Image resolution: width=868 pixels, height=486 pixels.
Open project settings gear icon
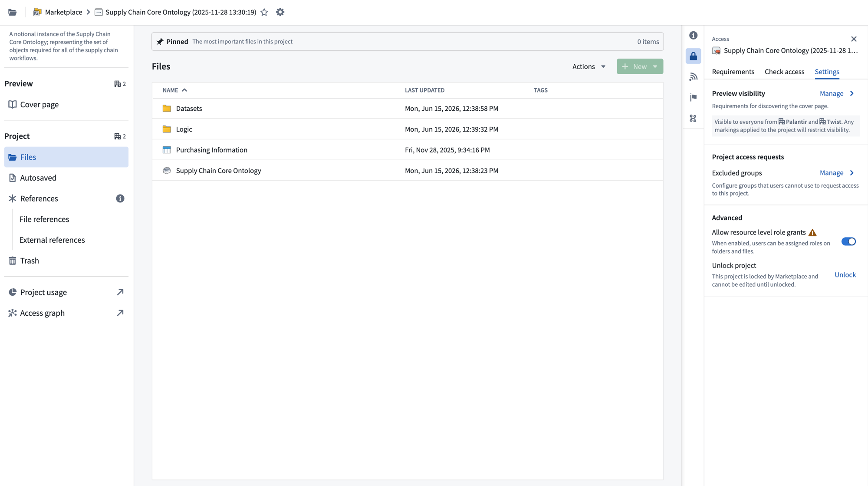point(280,12)
